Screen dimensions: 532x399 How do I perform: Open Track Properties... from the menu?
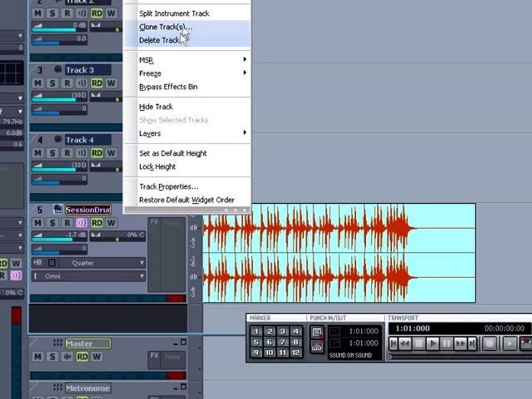coord(188,186)
